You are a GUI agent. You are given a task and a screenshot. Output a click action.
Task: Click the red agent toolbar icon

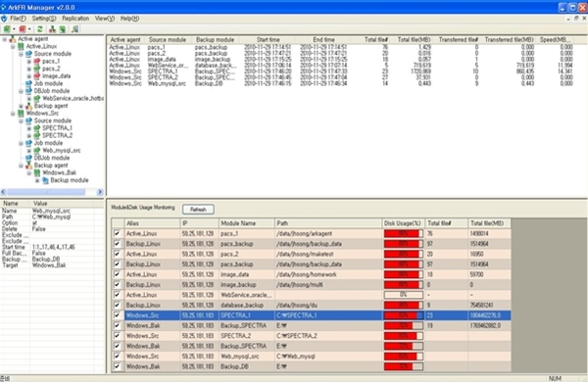tap(23, 28)
